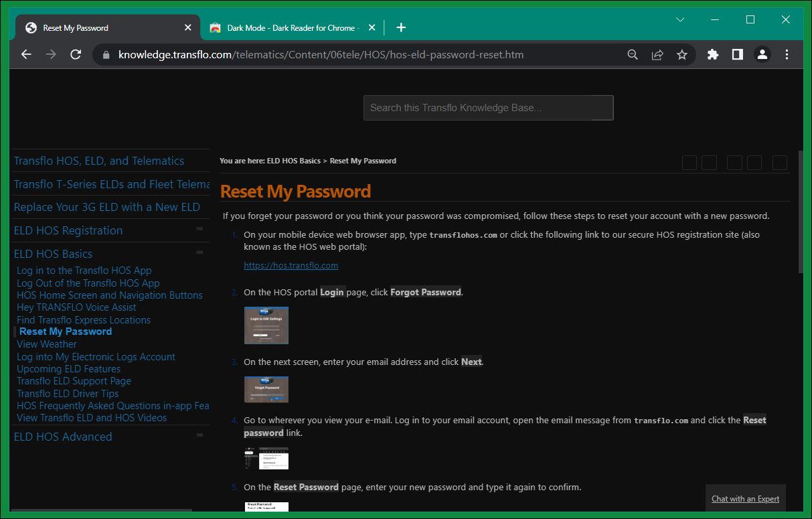Close the Dark Mode - Dark Reader tab
The width and height of the screenshot is (812, 519).
pos(372,27)
